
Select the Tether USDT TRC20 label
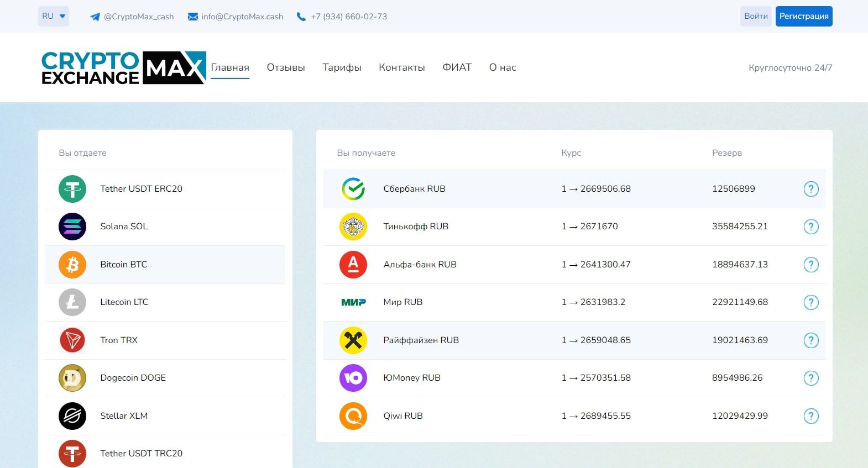tap(141, 453)
